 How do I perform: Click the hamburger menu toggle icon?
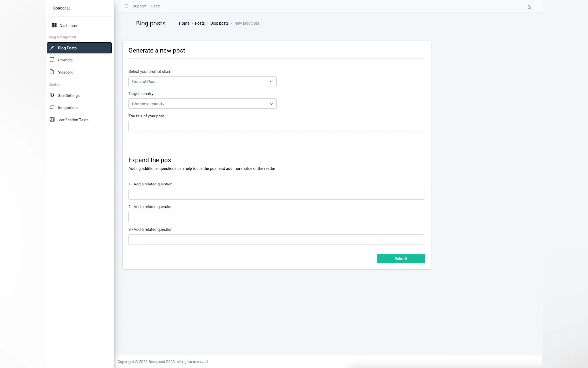click(126, 6)
